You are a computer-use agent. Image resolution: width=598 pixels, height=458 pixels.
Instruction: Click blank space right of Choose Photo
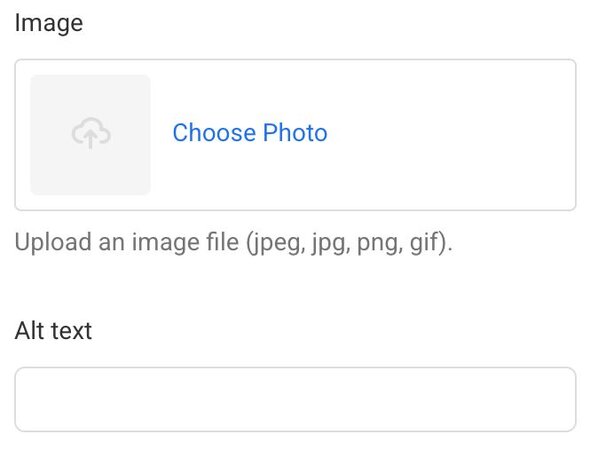tap(450, 133)
